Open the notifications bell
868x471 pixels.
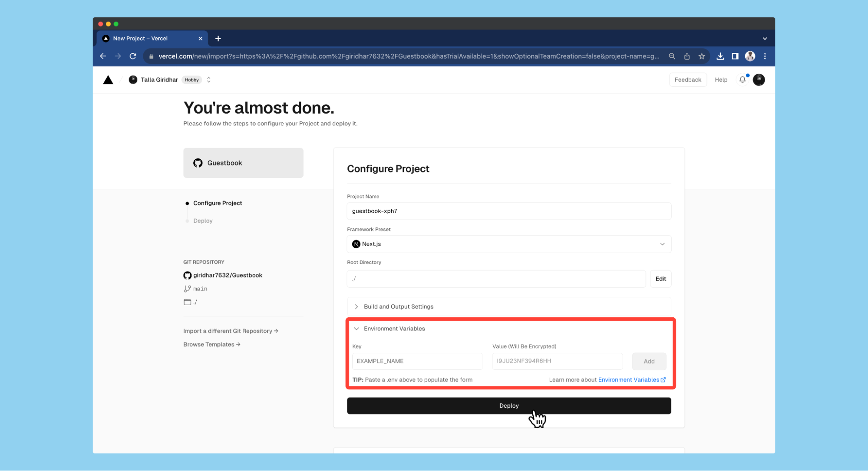742,80
